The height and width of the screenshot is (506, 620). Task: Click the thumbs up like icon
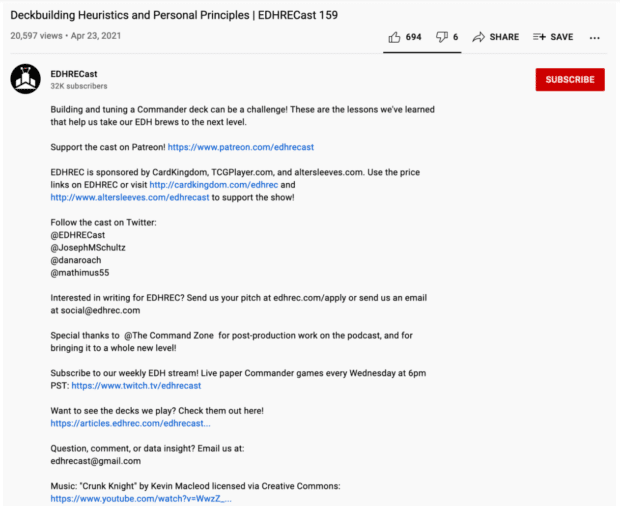tap(394, 37)
